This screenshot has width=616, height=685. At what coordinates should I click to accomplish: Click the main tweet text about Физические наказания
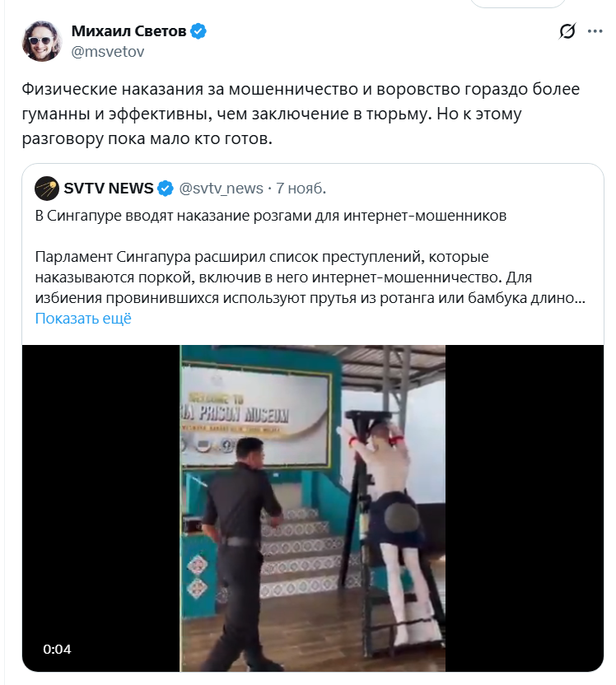click(301, 114)
